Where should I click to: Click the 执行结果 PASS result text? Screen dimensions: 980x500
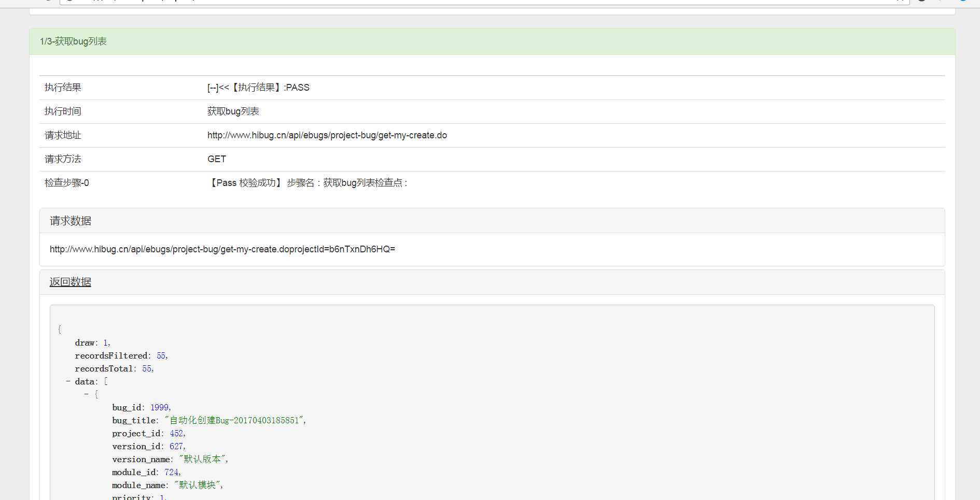[x=258, y=88]
